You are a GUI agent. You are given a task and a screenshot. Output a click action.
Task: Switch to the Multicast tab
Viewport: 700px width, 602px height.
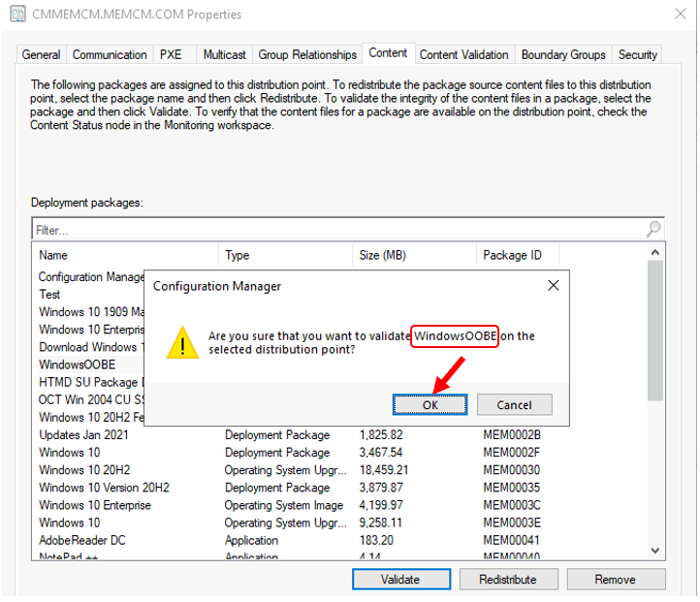[x=224, y=54]
